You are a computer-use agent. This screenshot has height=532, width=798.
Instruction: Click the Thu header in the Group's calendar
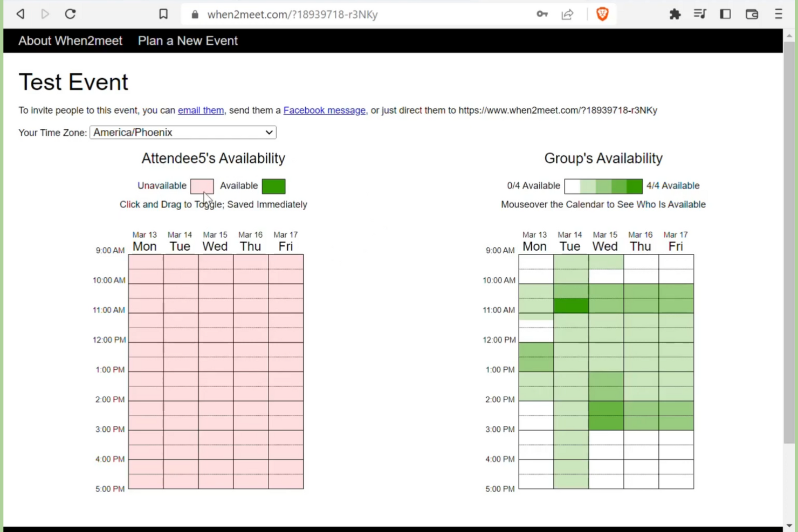[x=640, y=246]
